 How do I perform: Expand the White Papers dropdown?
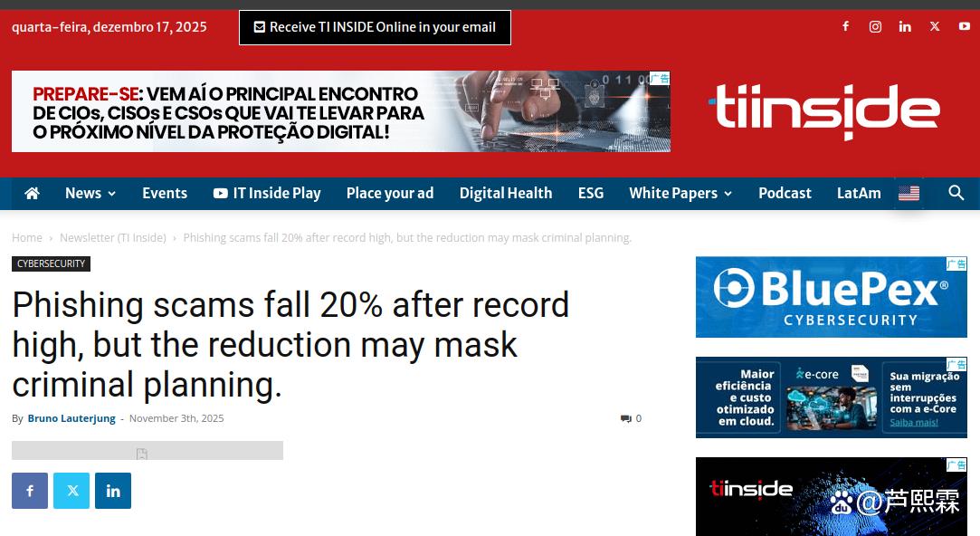(x=680, y=193)
